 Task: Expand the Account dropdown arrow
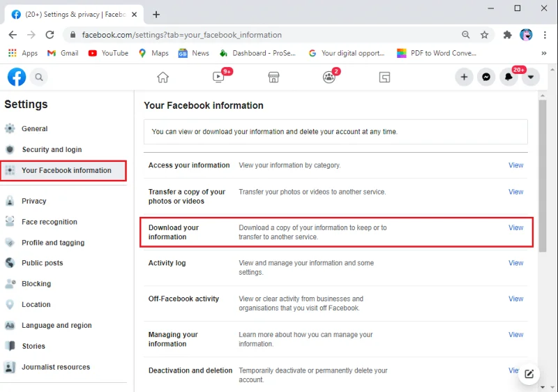click(531, 77)
